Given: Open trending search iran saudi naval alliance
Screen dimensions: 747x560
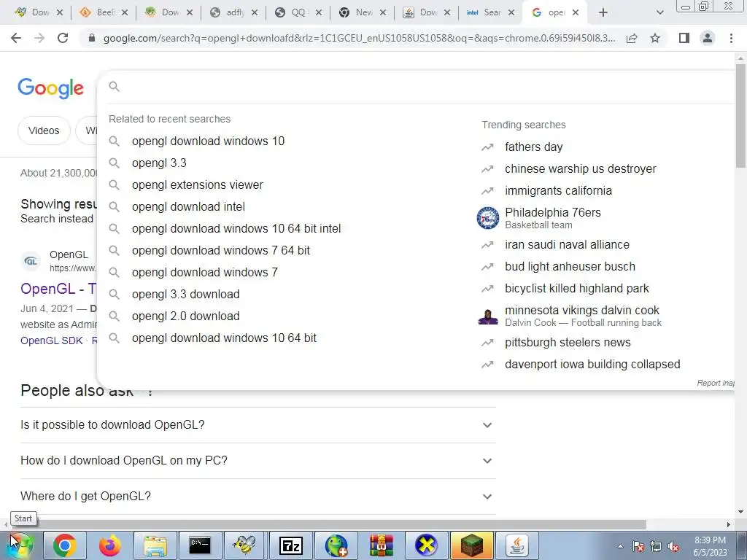Looking at the screenshot, I should pos(567,245).
